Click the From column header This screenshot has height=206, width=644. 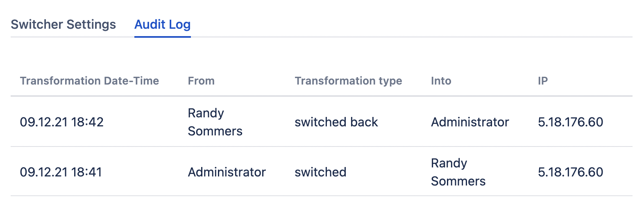click(201, 81)
